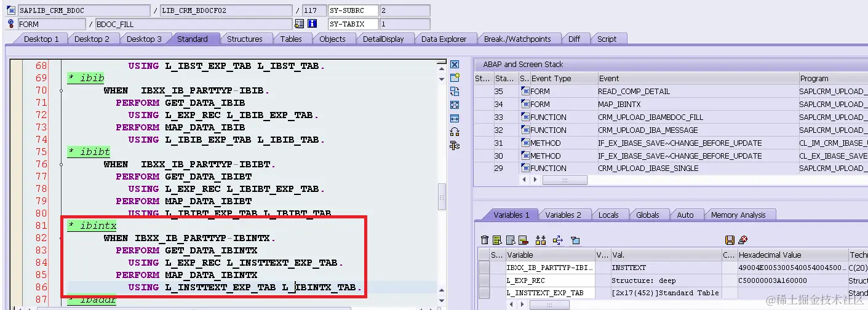Image resolution: width=868 pixels, height=310 pixels.
Task: Click the line number field showing 117
Action: 314,10
